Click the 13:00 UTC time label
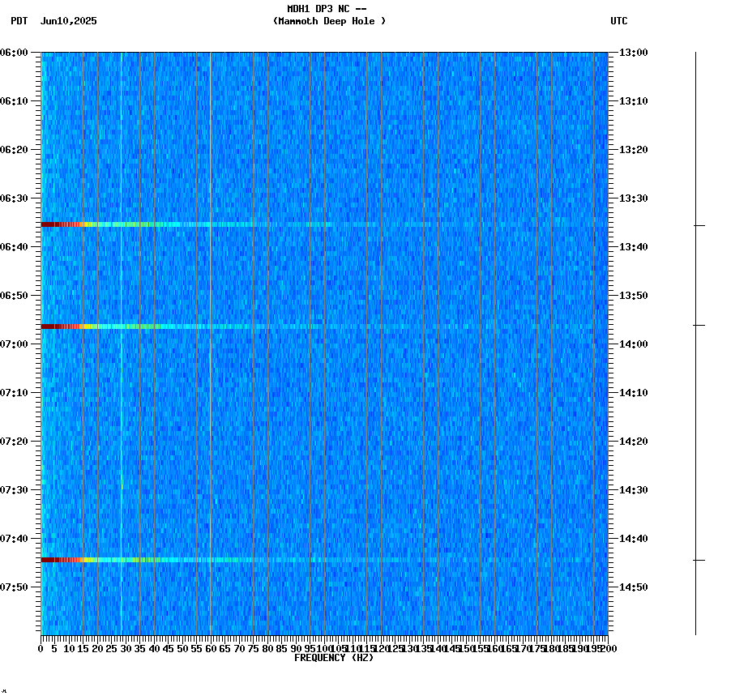Image resolution: width=731 pixels, height=700 pixels. (x=632, y=53)
